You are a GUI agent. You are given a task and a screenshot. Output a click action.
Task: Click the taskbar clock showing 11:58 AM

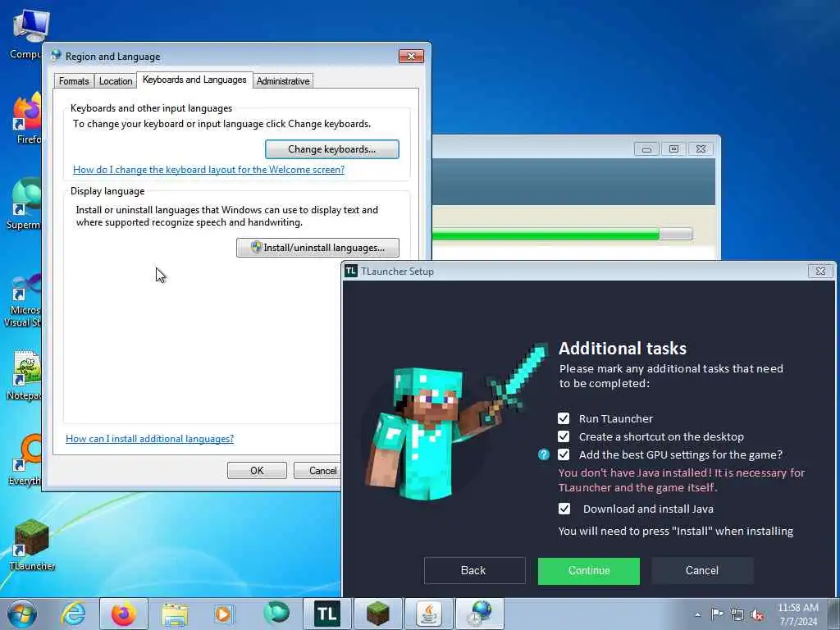pyautogui.click(x=797, y=614)
